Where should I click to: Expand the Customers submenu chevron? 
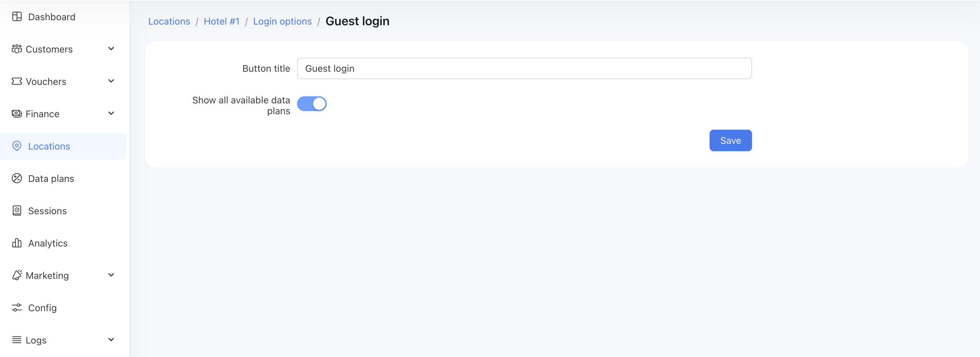coord(111,49)
